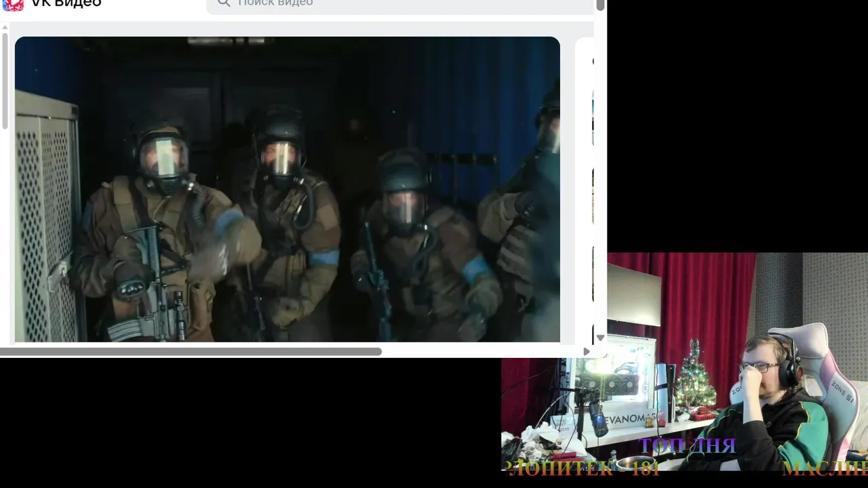Click the ТОП ДНЯ overlay text
Image resolution: width=868 pixels, height=488 pixels.
pos(687,446)
